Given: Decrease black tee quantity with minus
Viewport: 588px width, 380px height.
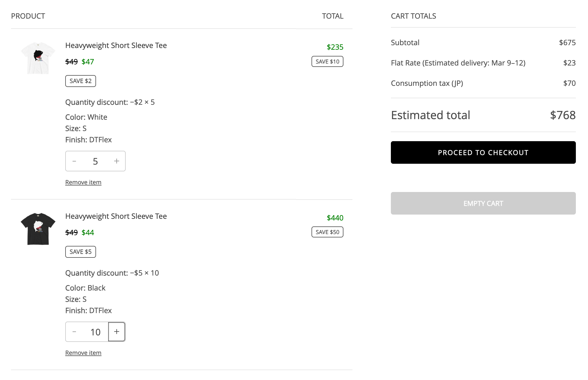Looking at the screenshot, I should pos(74,332).
